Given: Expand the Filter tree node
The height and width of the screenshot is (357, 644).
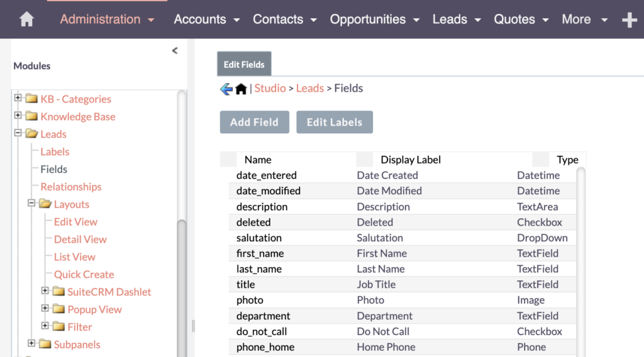Looking at the screenshot, I should [x=45, y=326].
